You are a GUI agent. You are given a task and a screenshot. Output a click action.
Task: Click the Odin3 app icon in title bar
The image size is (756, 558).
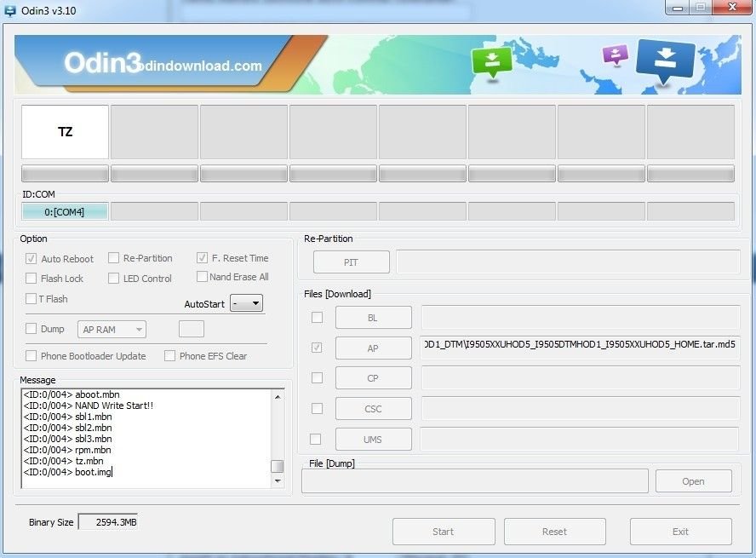pyautogui.click(x=9, y=10)
